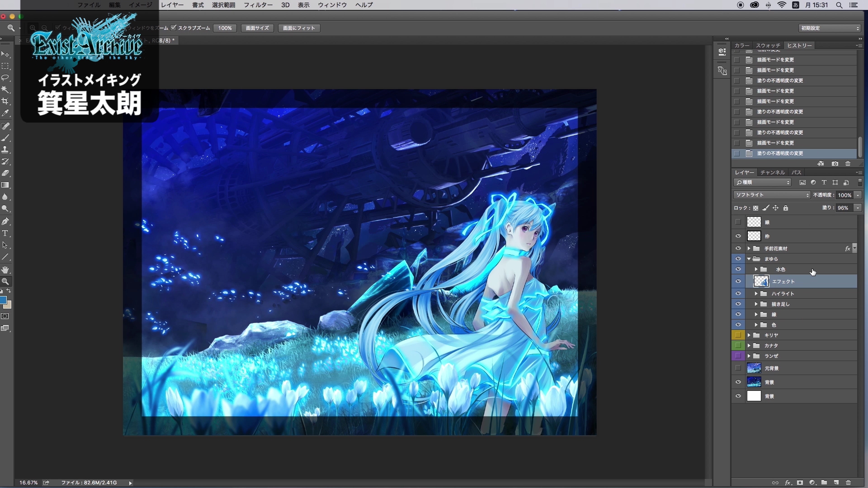Hide the エフェクト layer visibility
The height and width of the screenshot is (488, 868).
(x=738, y=282)
